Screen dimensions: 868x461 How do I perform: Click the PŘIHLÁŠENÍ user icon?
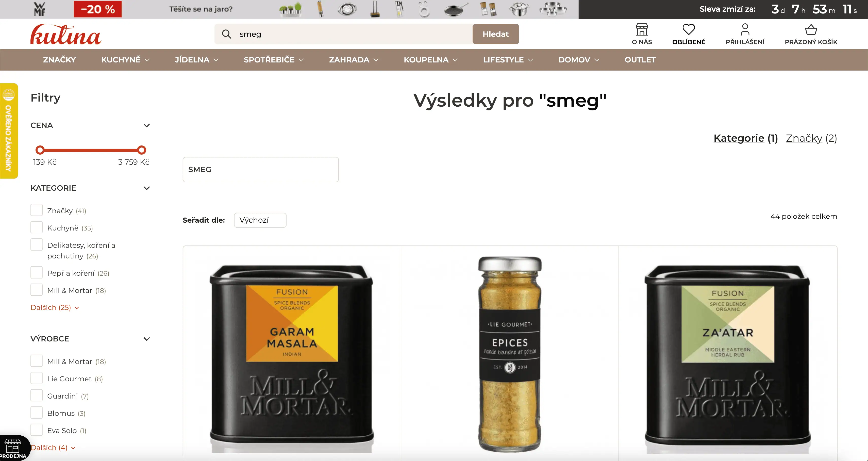[745, 30]
